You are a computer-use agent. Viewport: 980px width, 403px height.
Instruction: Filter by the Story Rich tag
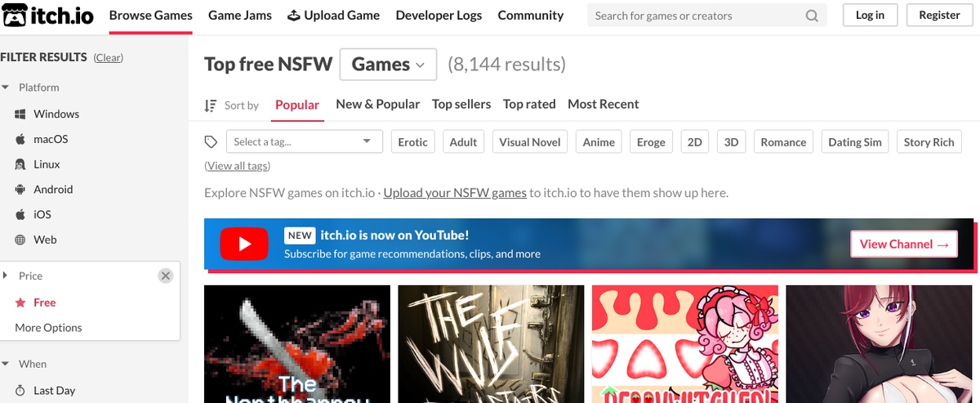[929, 141]
